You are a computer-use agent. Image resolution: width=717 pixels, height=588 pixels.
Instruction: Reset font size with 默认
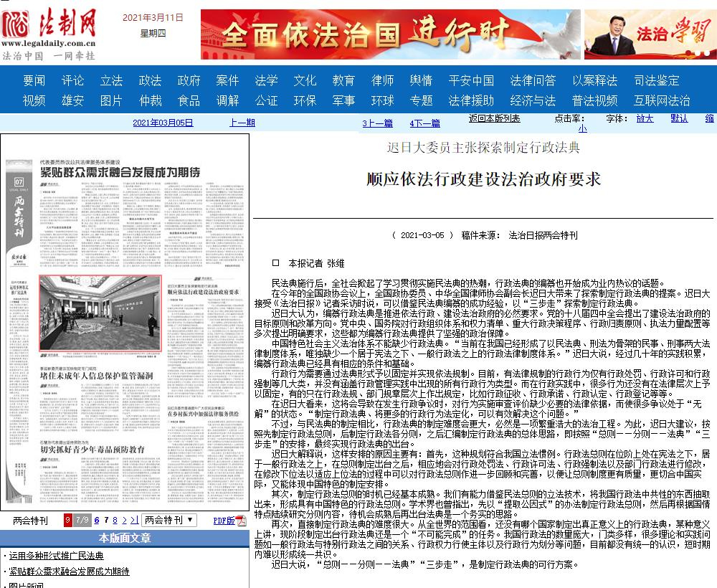[x=679, y=118]
